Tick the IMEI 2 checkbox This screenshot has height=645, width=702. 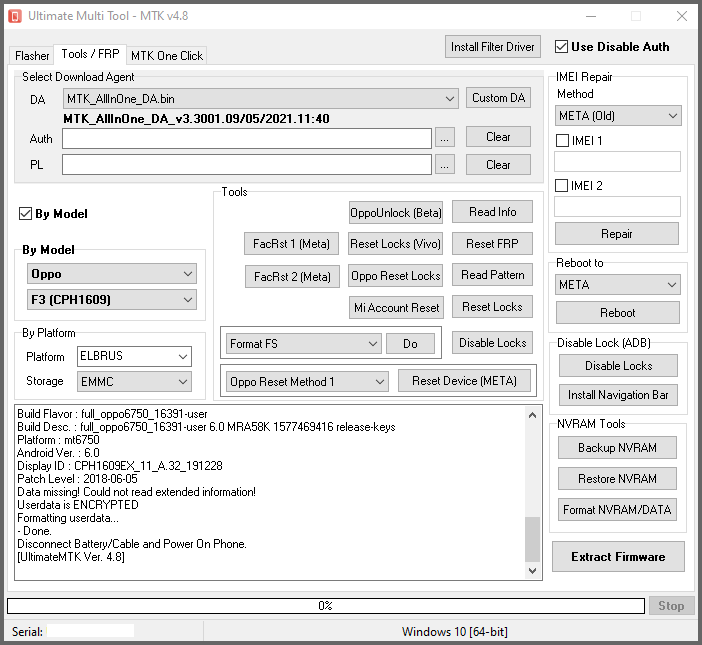point(562,186)
